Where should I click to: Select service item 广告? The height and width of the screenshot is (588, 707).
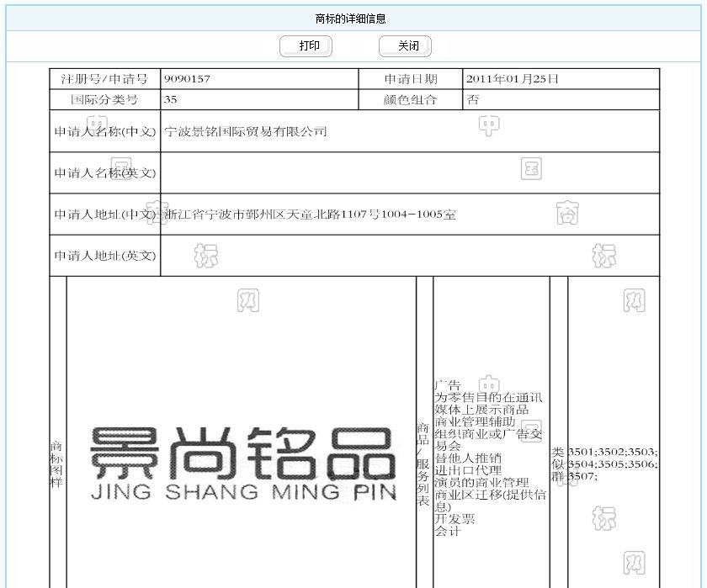click(447, 385)
